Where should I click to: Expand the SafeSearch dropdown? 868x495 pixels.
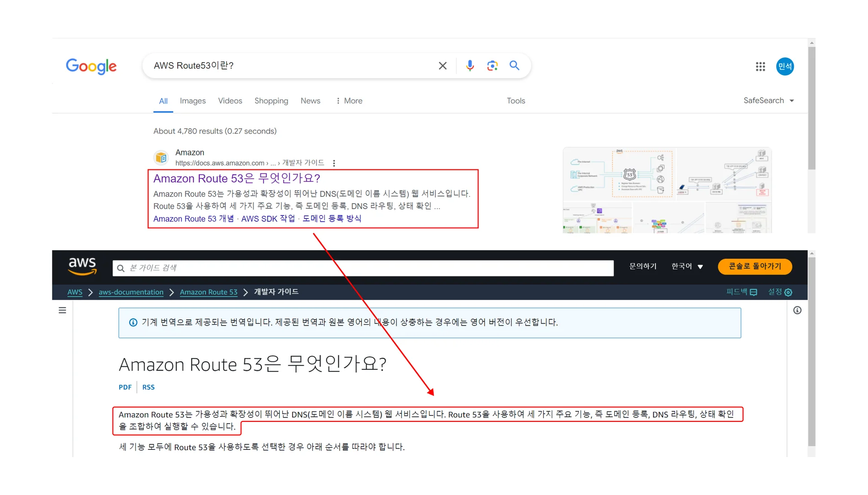(x=769, y=101)
